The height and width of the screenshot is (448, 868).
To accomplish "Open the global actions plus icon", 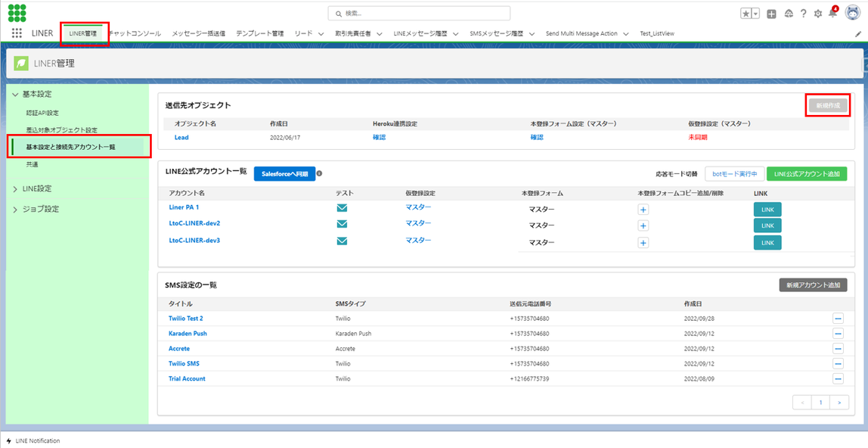I will tap(771, 14).
